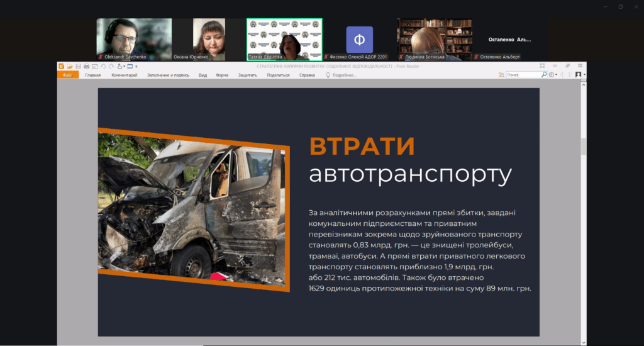Click the search magnifier icon
644x346 pixels.
pos(544,75)
